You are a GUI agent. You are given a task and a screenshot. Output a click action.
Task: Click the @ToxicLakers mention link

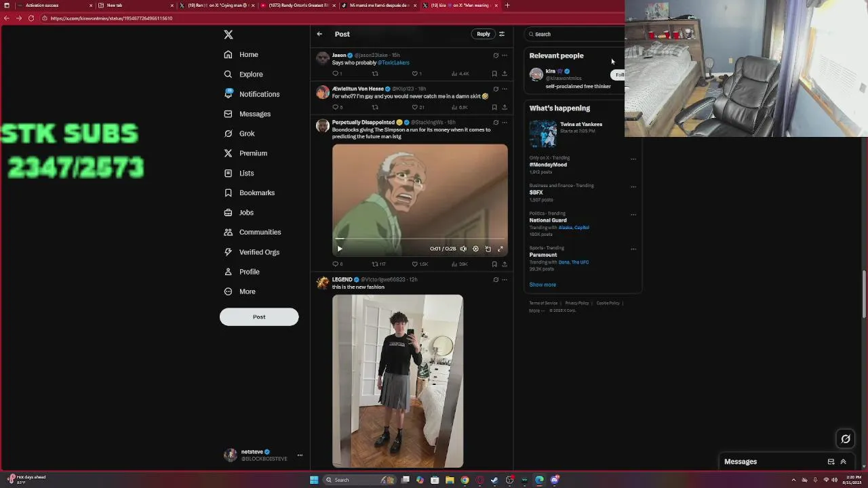coord(393,62)
